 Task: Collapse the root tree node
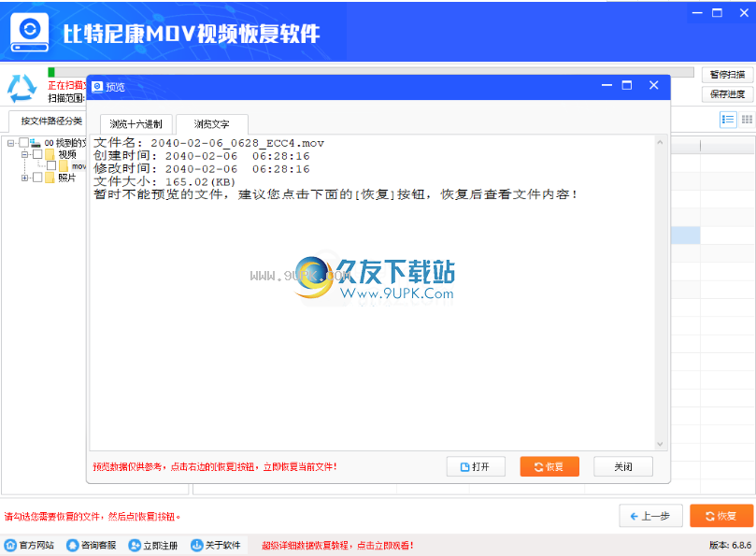pos(10,143)
